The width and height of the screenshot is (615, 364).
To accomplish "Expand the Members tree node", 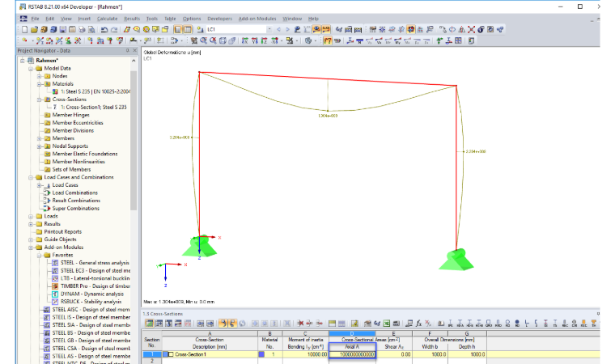I will (x=39, y=138).
